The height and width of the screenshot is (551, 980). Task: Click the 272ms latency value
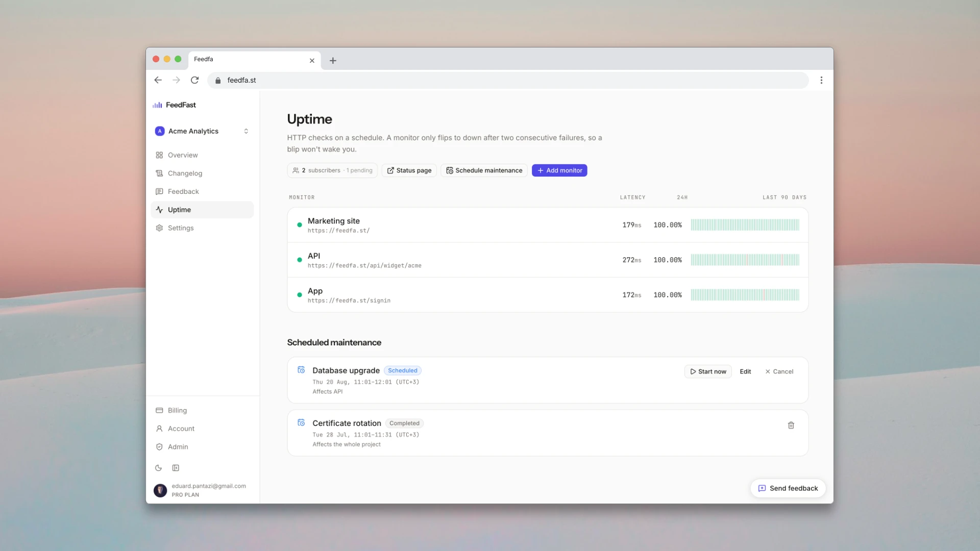point(631,260)
